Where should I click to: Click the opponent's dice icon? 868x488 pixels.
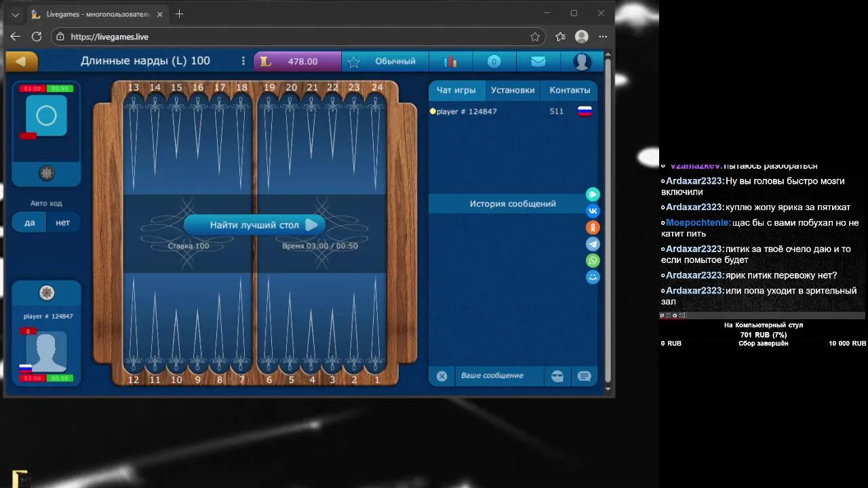click(46, 174)
